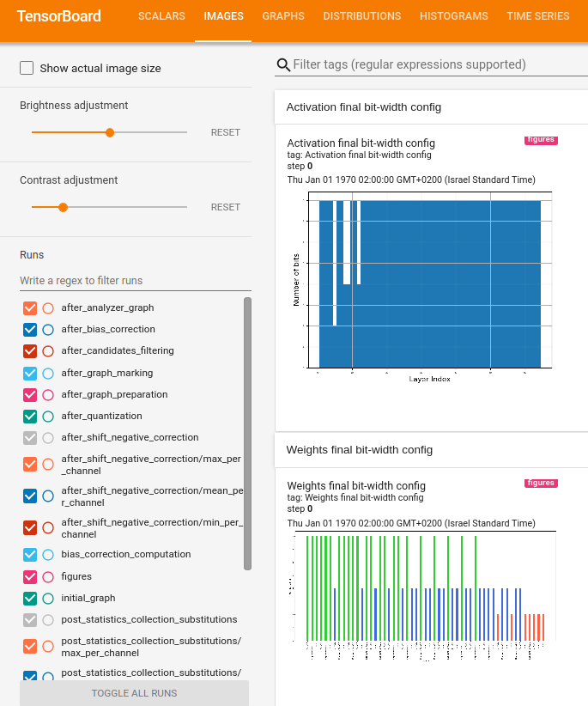The height and width of the screenshot is (706, 588).
Task: Uncheck the initial_graph run checkbox
Action: (30, 599)
